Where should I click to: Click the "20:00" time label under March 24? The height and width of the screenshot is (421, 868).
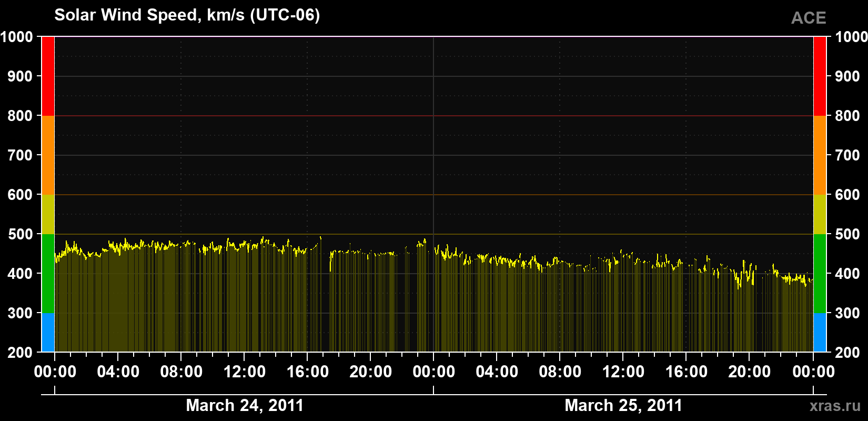(x=371, y=372)
